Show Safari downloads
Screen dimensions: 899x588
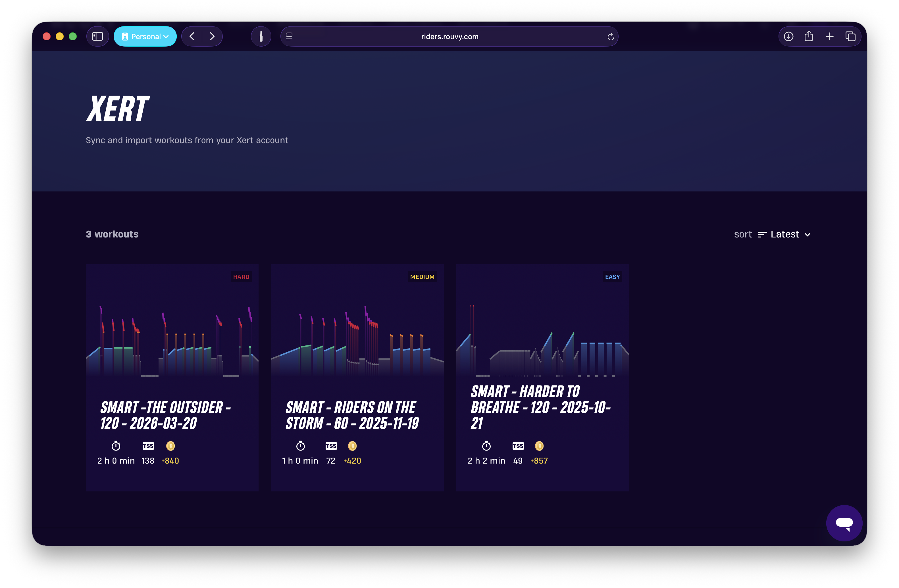tap(789, 37)
